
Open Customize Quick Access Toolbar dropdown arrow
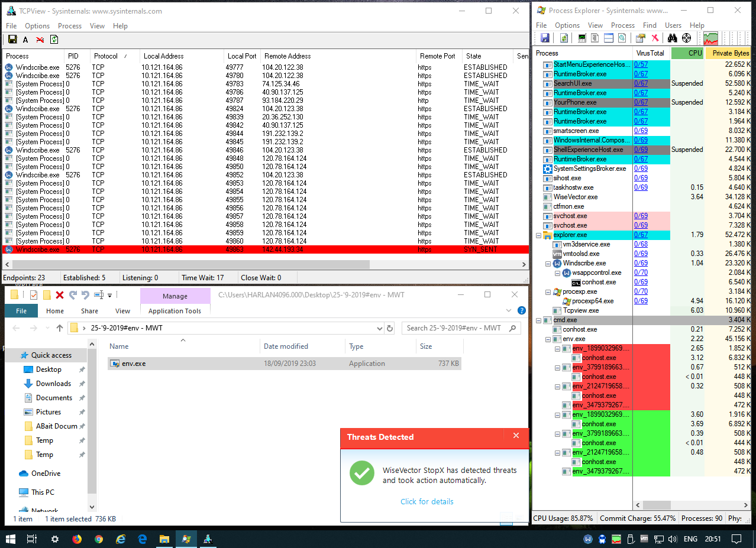pos(109,296)
